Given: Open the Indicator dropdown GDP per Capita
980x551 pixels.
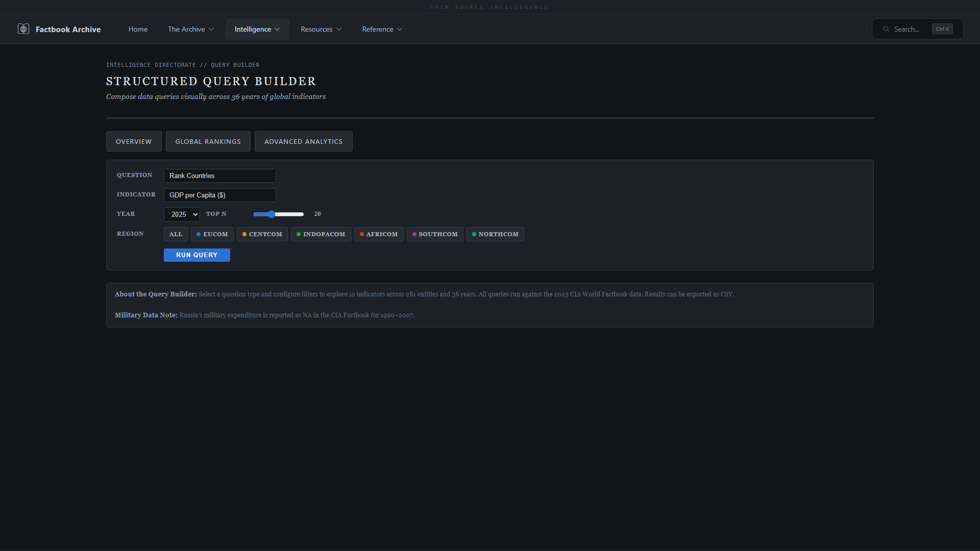Looking at the screenshot, I should click(x=219, y=195).
